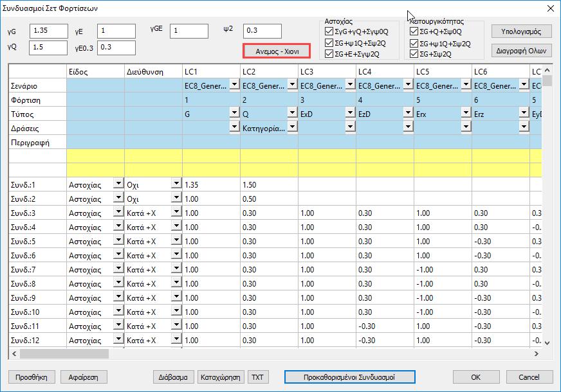Open LC3 Σενάριο dropdown
Screen dimensions: 561x392
point(350,85)
